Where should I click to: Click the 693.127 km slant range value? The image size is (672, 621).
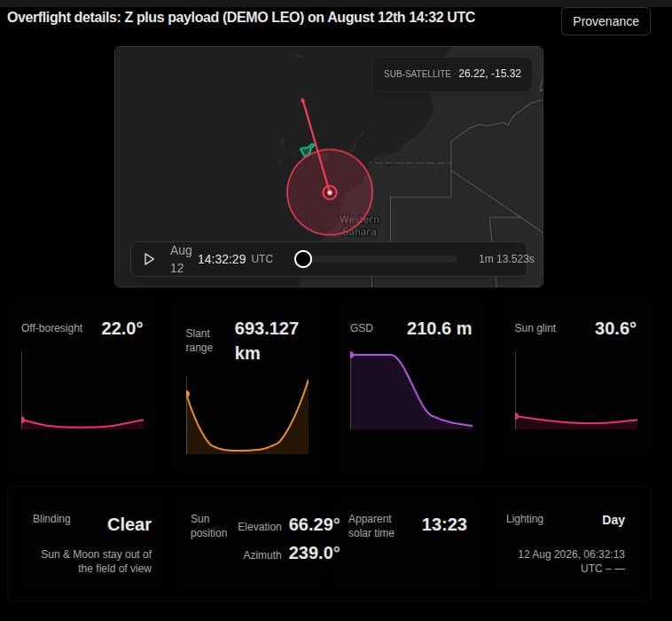(266, 341)
